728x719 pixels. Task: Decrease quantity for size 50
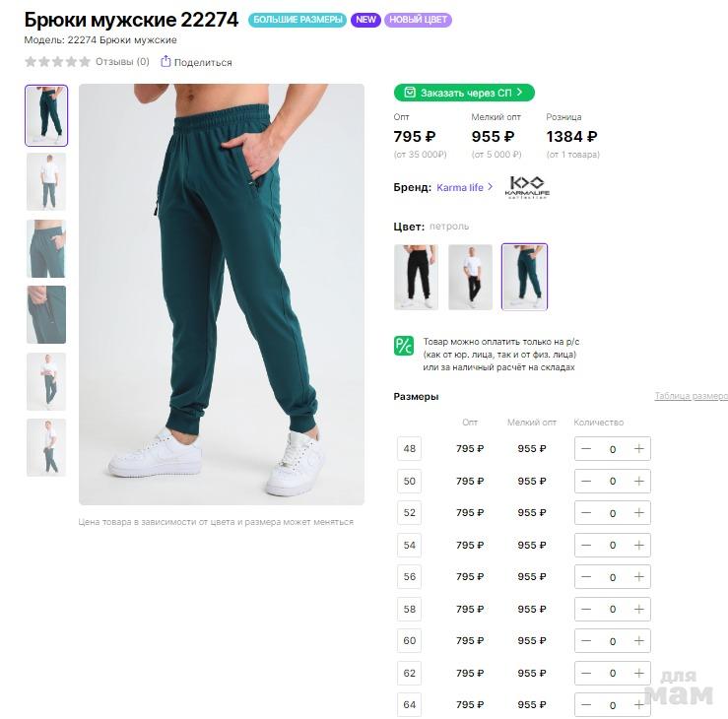click(586, 482)
